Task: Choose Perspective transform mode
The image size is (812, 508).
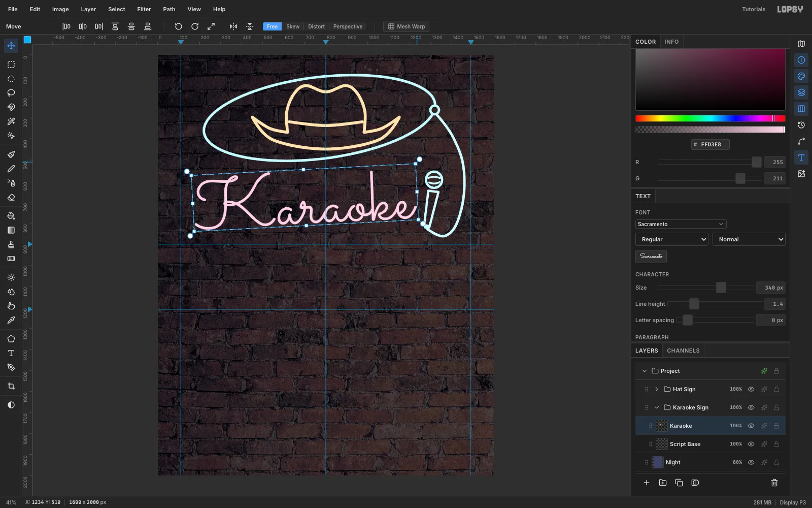Action: 348,26
